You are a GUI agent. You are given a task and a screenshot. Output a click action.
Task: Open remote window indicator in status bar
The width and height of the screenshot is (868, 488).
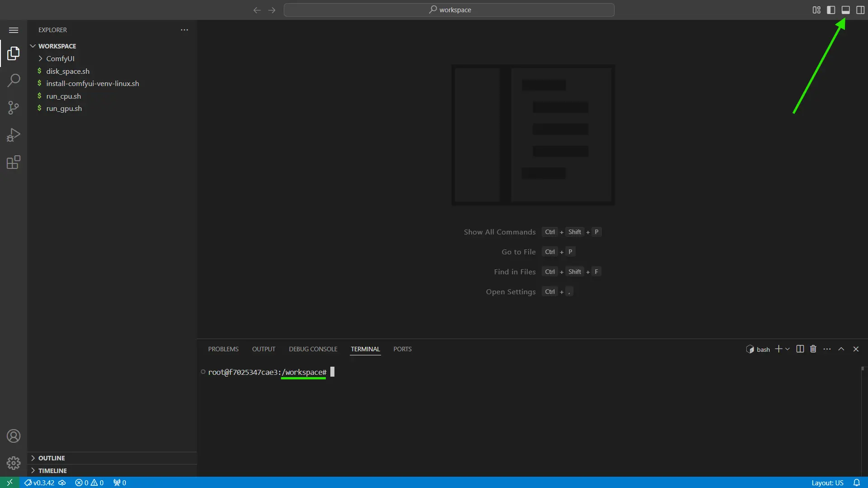10,483
